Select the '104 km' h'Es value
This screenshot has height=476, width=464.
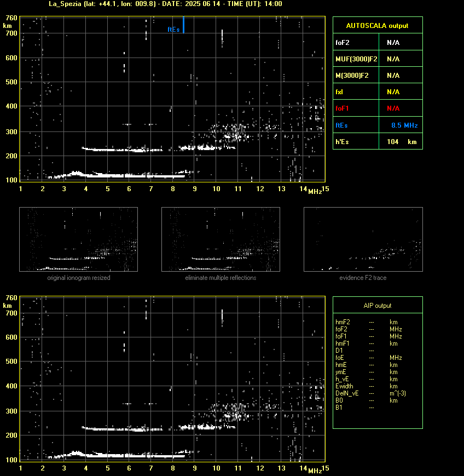coord(402,142)
